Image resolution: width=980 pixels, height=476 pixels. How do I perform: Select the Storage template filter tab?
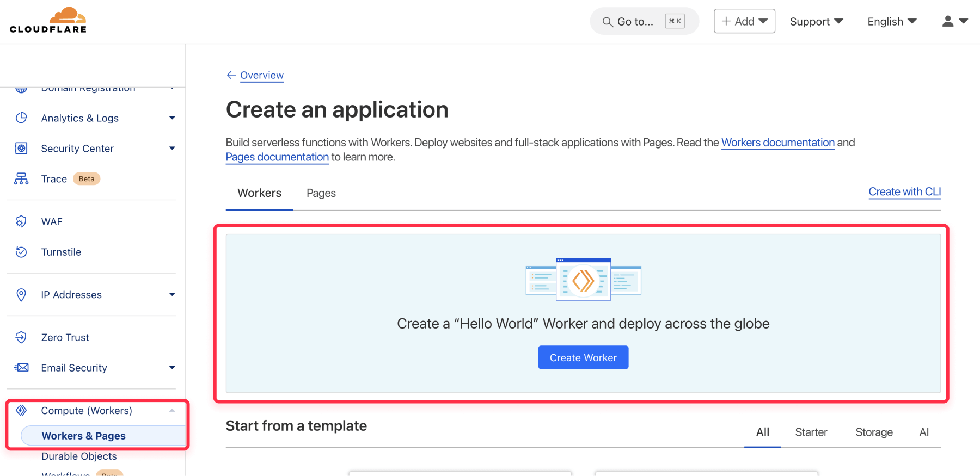[x=874, y=432]
